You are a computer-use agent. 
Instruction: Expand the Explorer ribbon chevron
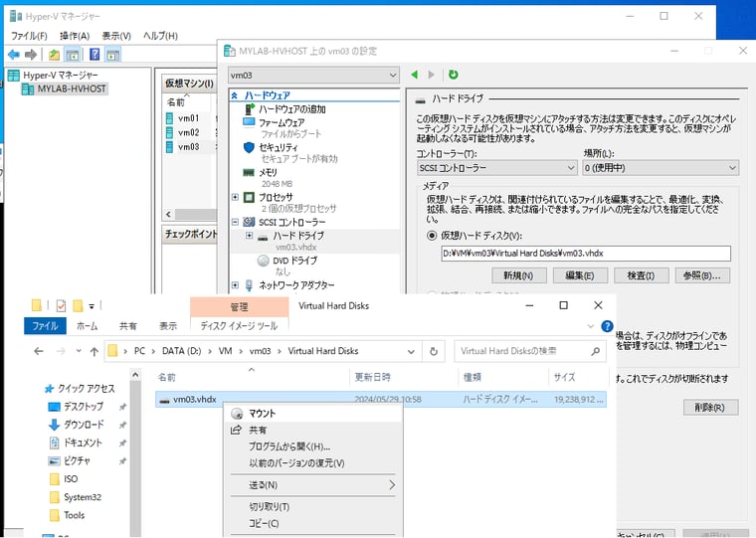tap(591, 326)
